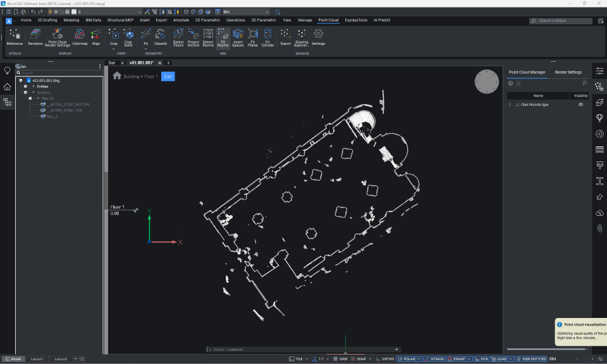Viewport: 607px width, 364px height.
Task: Activate the Fit Rooms tool
Action: [x=223, y=38]
